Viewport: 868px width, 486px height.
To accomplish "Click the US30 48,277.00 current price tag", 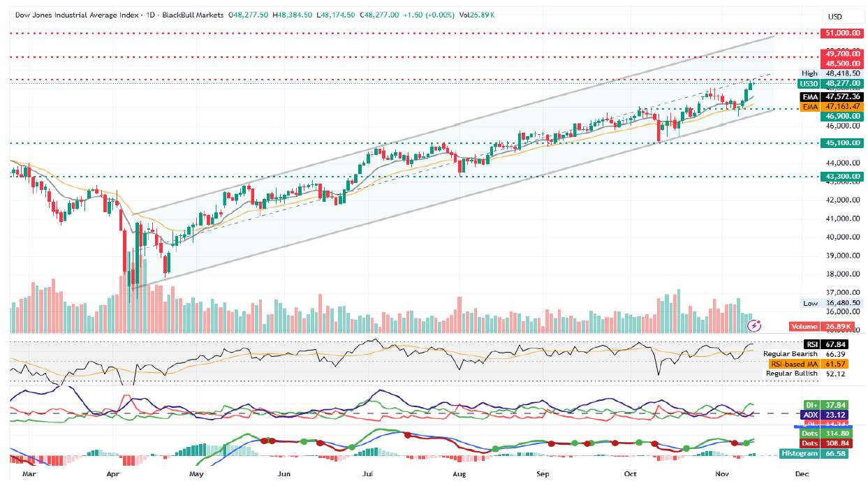I will [x=831, y=83].
